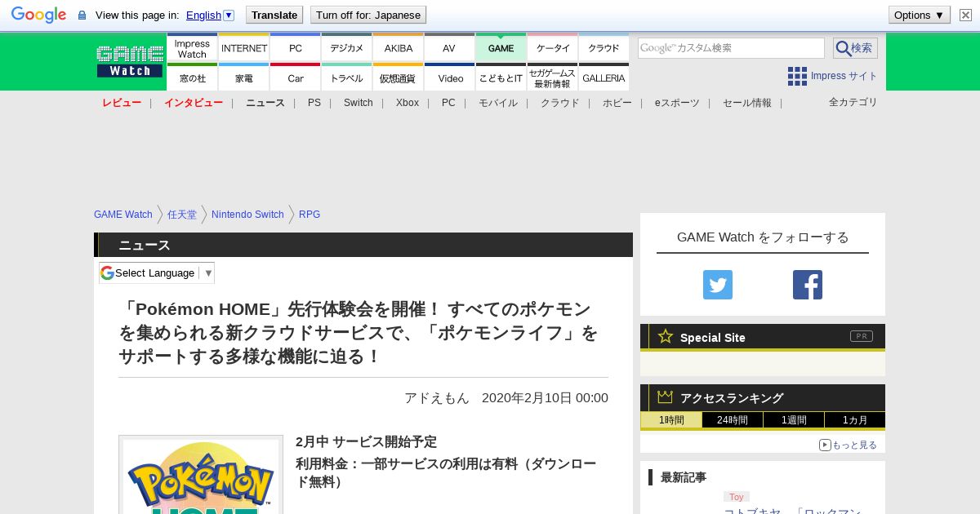The width and height of the screenshot is (980, 514).
Task: Open the Pokémon HOME article thumbnail
Action: (x=201, y=475)
